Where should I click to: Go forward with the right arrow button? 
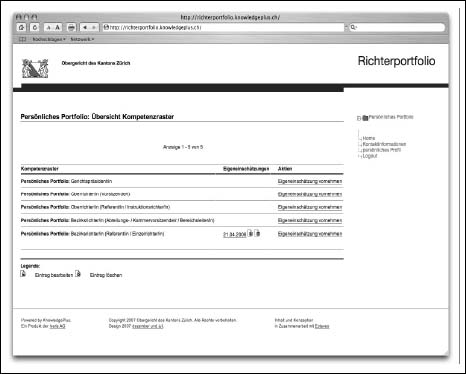[94, 27]
